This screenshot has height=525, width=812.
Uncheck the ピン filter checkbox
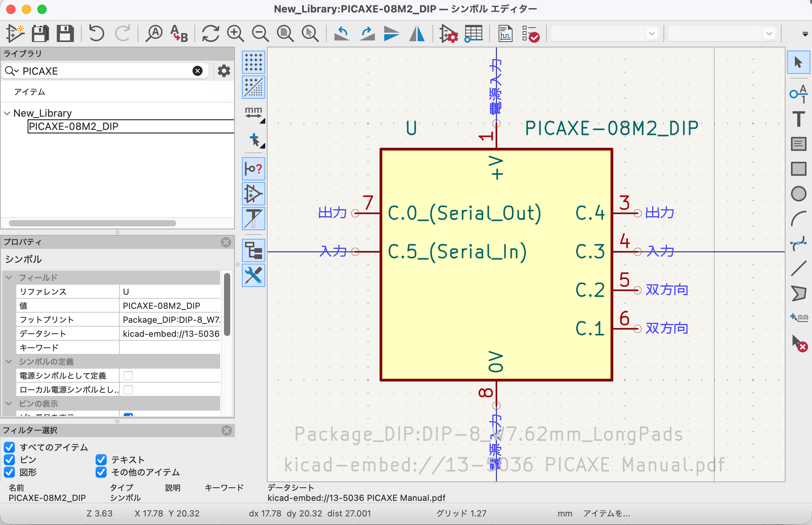pyautogui.click(x=9, y=460)
